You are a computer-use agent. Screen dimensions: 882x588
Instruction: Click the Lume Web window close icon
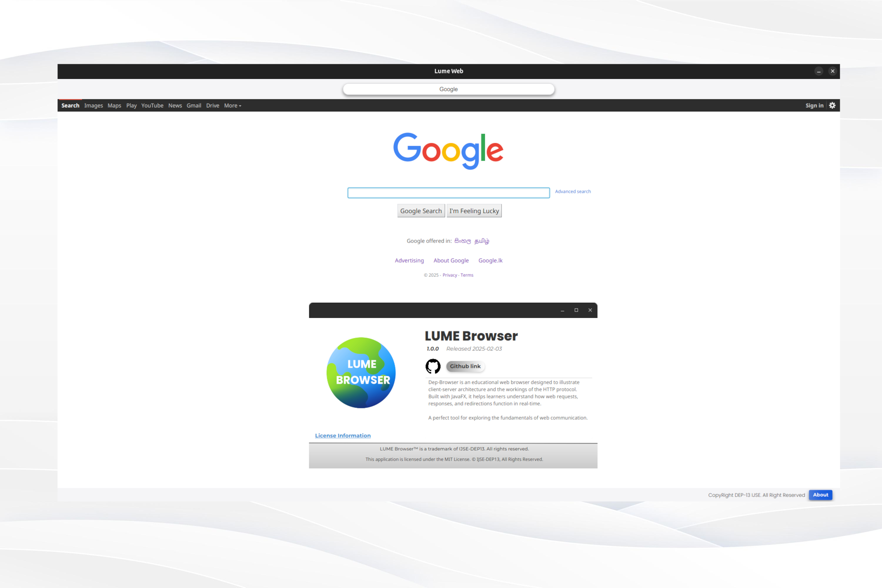coord(833,71)
